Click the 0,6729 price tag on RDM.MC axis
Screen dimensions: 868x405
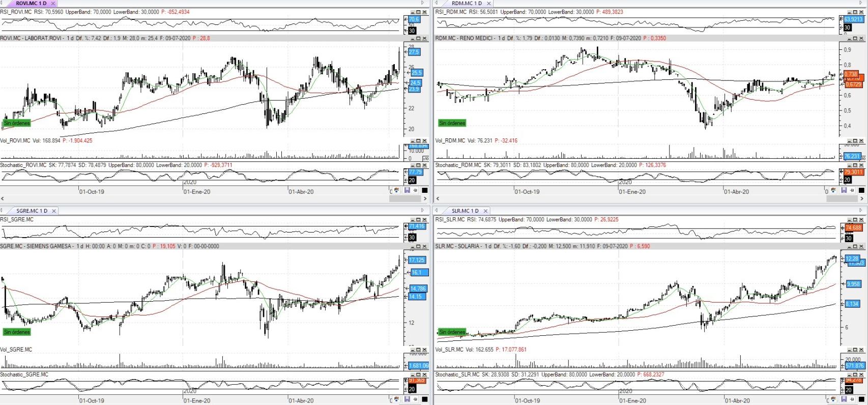click(853, 84)
